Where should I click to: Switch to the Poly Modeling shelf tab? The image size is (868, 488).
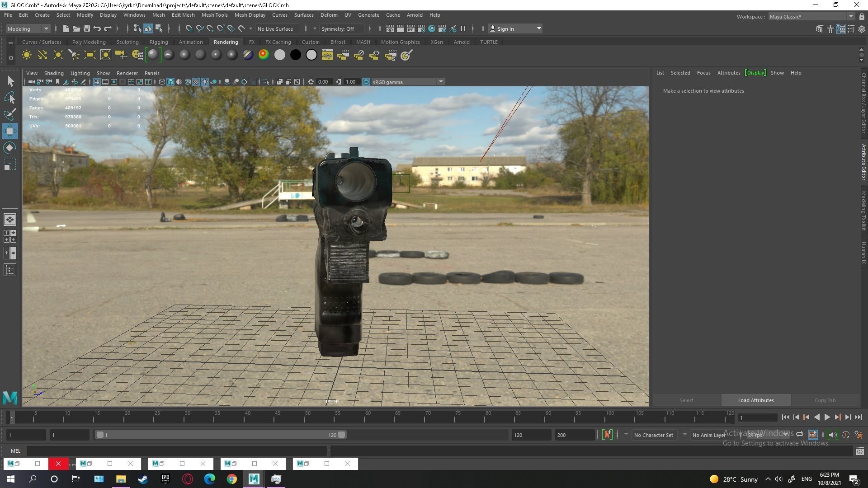click(x=89, y=42)
